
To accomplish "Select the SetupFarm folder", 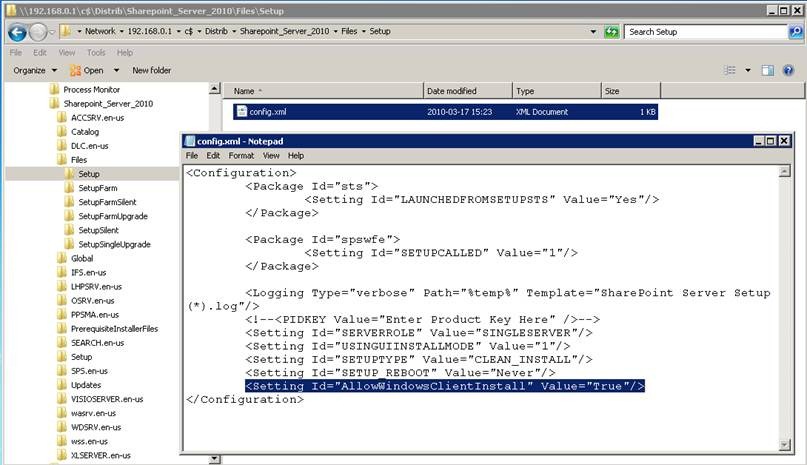I will (x=98, y=188).
